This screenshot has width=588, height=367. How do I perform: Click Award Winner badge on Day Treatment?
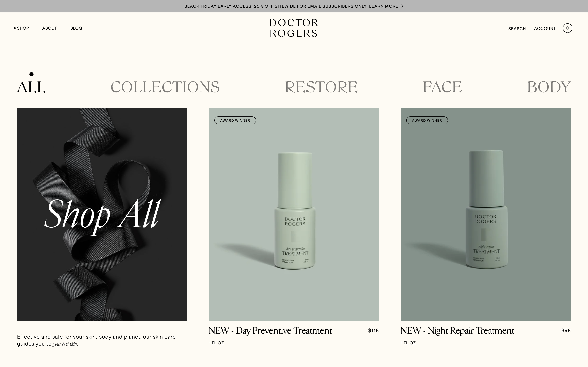(x=235, y=120)
